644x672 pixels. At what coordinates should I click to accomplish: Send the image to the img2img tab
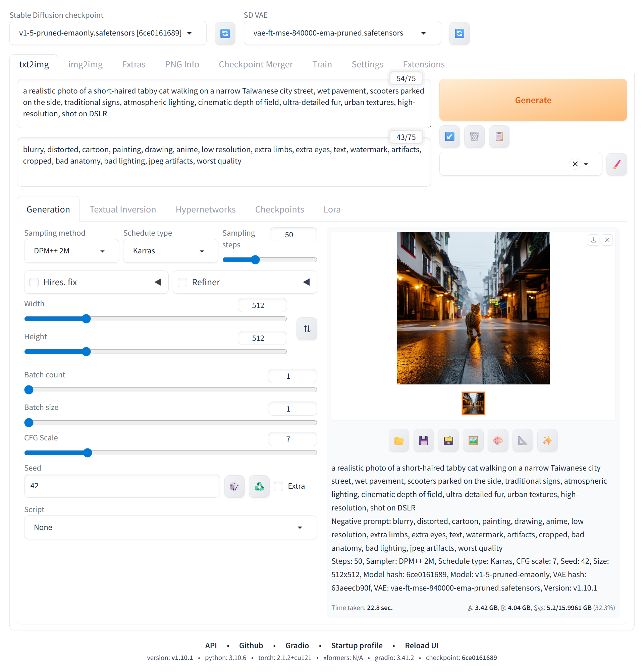(x=473, y=441)
